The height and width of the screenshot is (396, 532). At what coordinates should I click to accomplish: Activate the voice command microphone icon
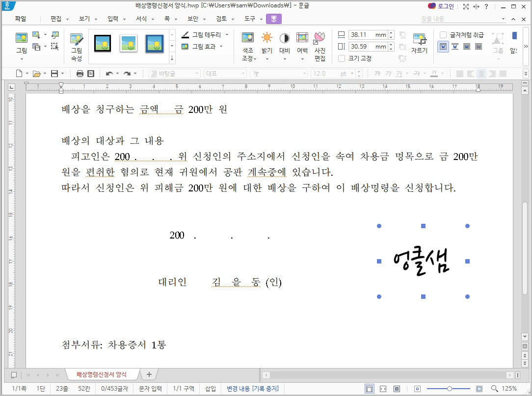(x=274, y=19)
